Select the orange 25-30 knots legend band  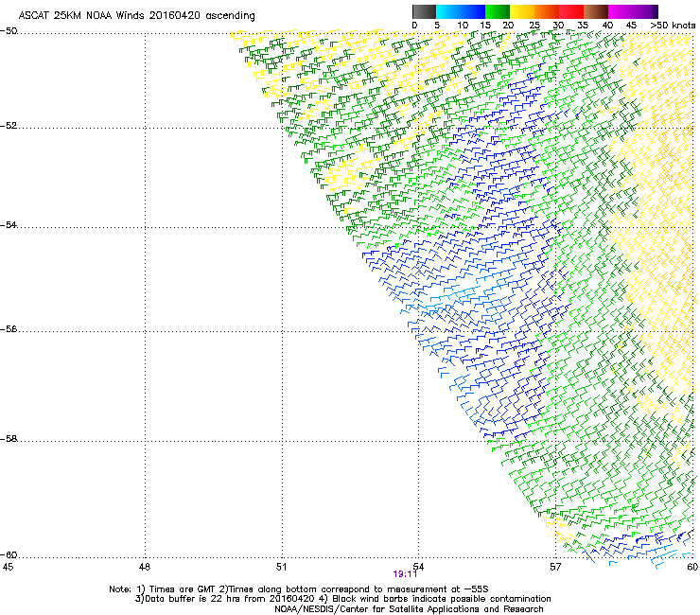(x=547, y=11)
